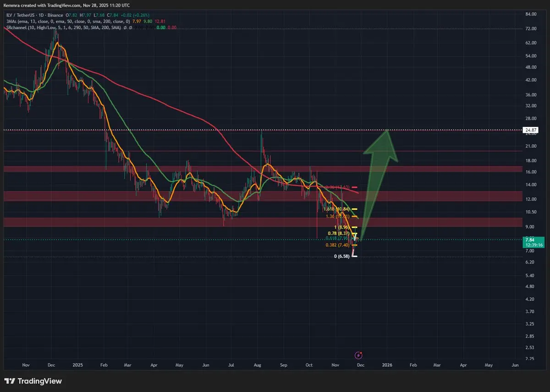Viewport: 550px width, 392px height.
Task: Click the 4.20 price axis label
Action: [530, 299]
